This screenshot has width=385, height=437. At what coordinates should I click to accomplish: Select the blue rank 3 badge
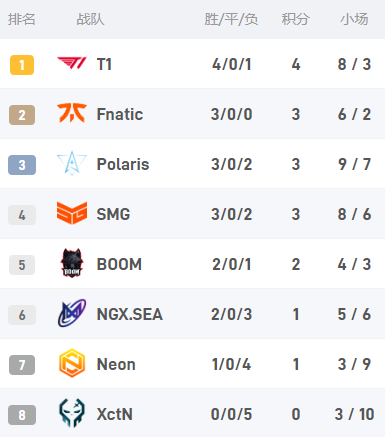22,165
